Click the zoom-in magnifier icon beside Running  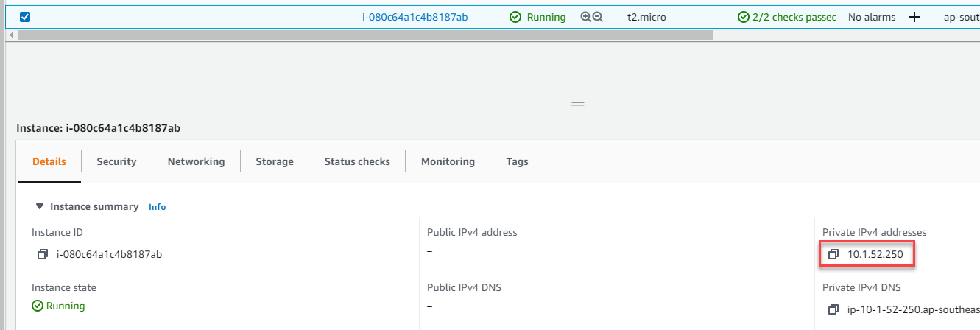point(585,17)
